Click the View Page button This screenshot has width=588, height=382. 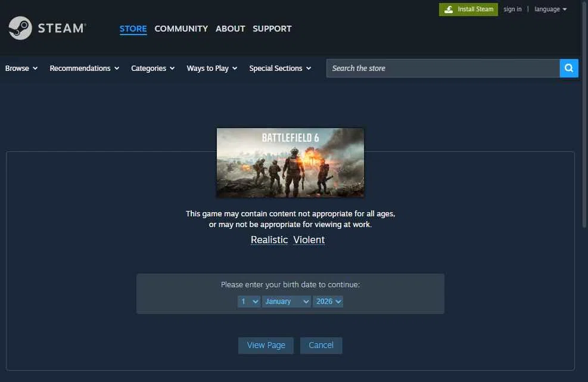[x=266, y=345]
